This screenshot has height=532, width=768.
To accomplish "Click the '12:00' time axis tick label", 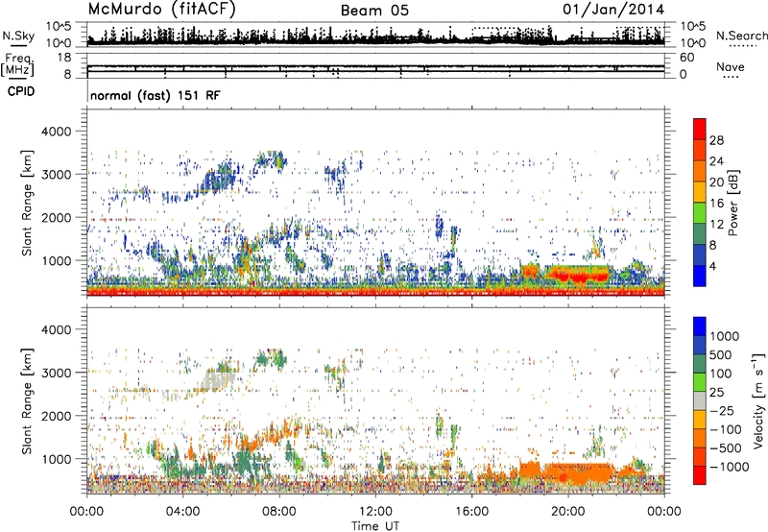I will tap(375, 512).
